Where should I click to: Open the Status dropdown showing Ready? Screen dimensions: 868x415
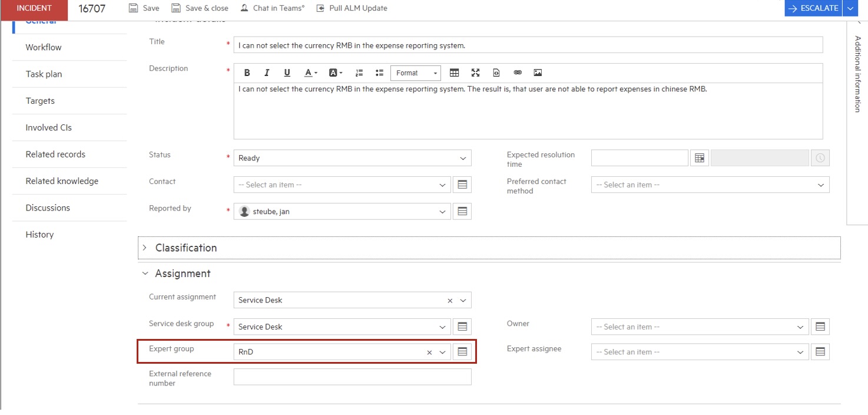[463, 157]
